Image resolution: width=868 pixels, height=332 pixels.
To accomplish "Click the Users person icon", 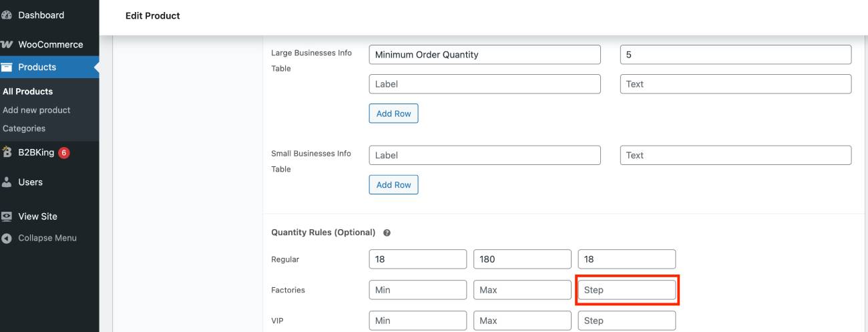I will [x=7, y=182].
